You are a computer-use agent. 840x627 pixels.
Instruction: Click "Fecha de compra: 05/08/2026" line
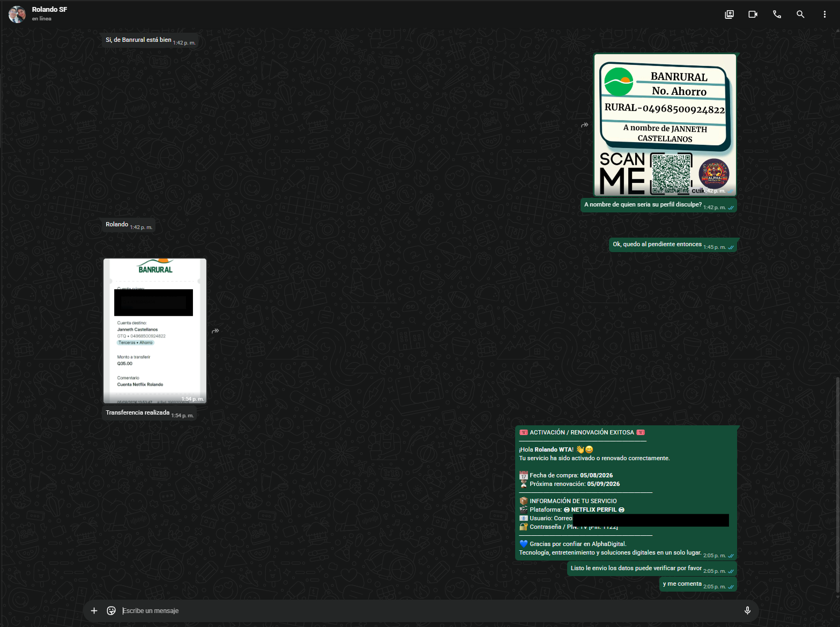pyautogui.click(x=566, y=475)
